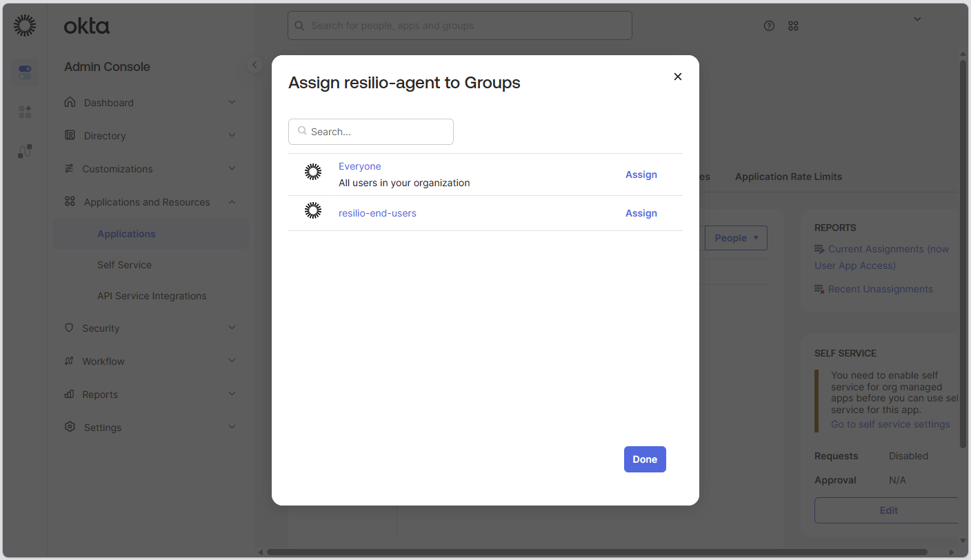Focus the group Search field in the dialog
The width and height of the screenshot is (971, 560).
pyautogui.click(x=371, y=132)
